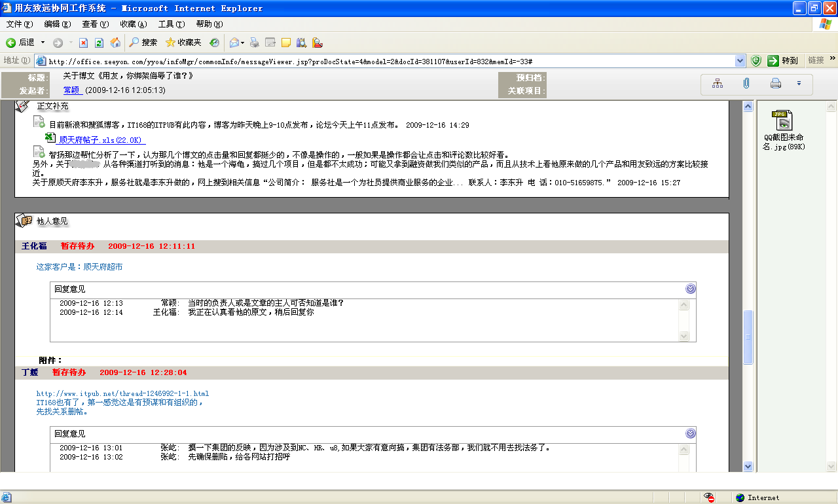Click main page scrollbar up arrow

(x=748, y=107)
